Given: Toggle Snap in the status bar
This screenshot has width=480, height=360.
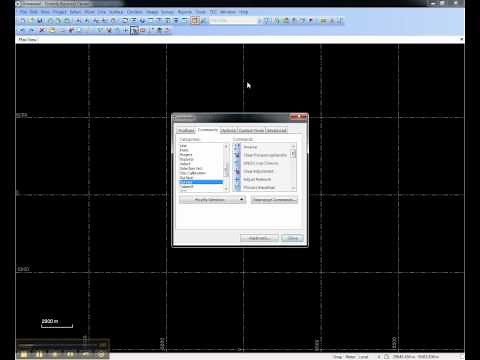Looking at the screenshot, I should pyautogui.click(x=337, y=357).
